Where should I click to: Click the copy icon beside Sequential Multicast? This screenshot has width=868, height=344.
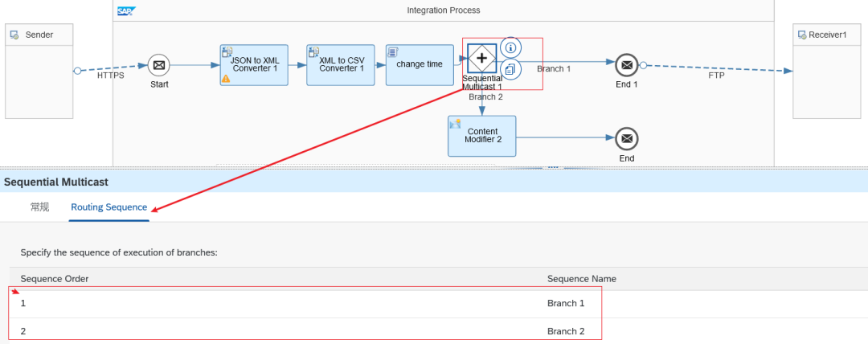[x=511, y=70]
